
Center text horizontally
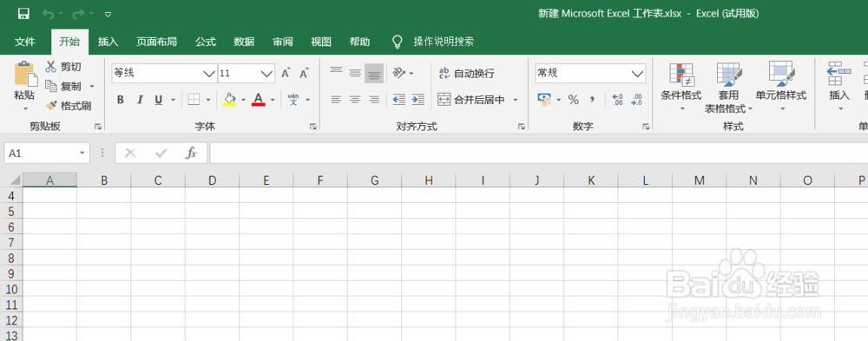click(x=355, y=100)
